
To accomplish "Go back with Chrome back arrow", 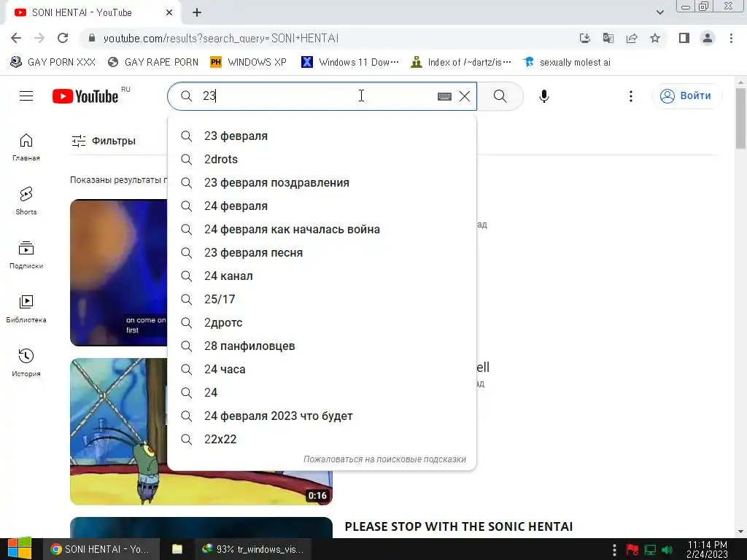I will [x=16, y=38].
